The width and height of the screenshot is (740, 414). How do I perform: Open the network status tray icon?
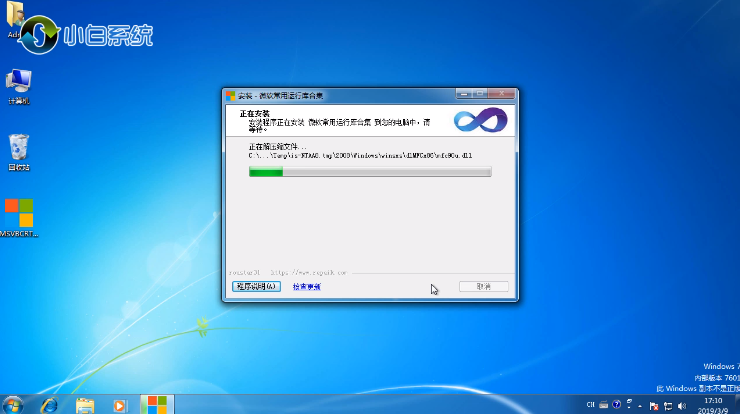click(668, 405)
